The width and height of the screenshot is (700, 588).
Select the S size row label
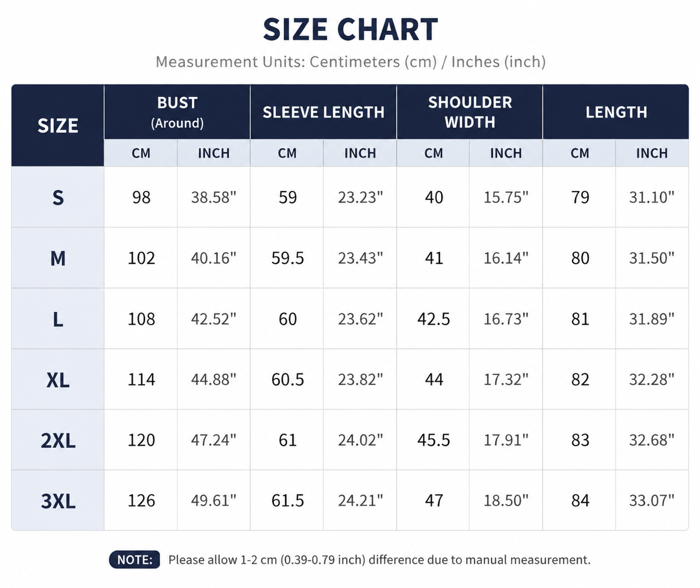58,197
